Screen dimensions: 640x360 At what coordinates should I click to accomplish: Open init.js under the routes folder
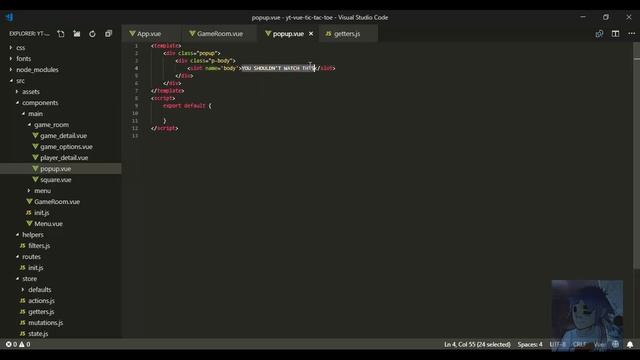pyautogui.click(x=36, y=268)
